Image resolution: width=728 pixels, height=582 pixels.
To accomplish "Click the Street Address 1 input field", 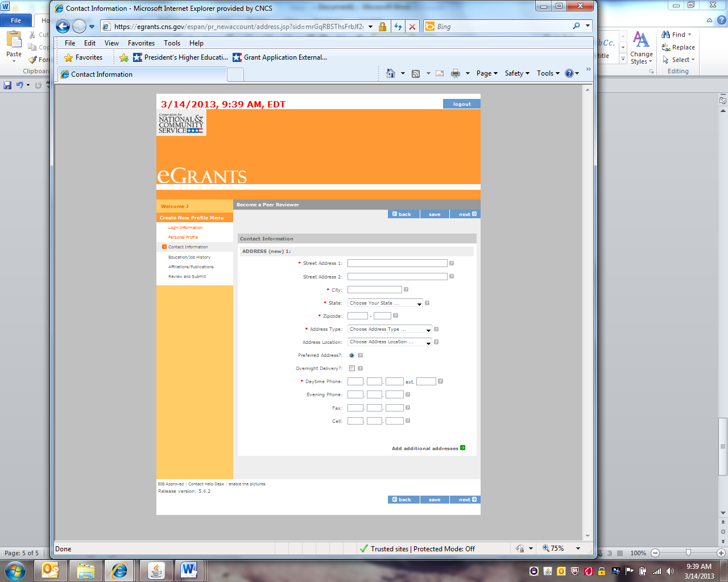I will pos(398,263).
